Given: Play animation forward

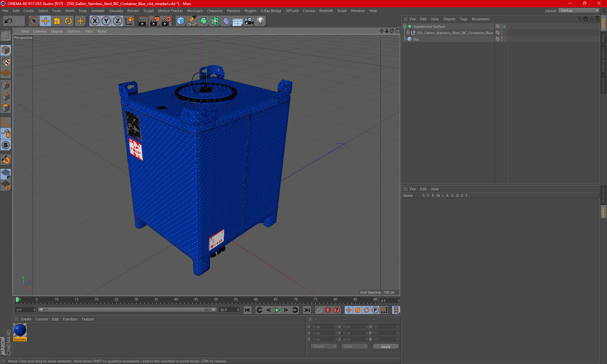Looking at the screenshot, I should point(277,310).
